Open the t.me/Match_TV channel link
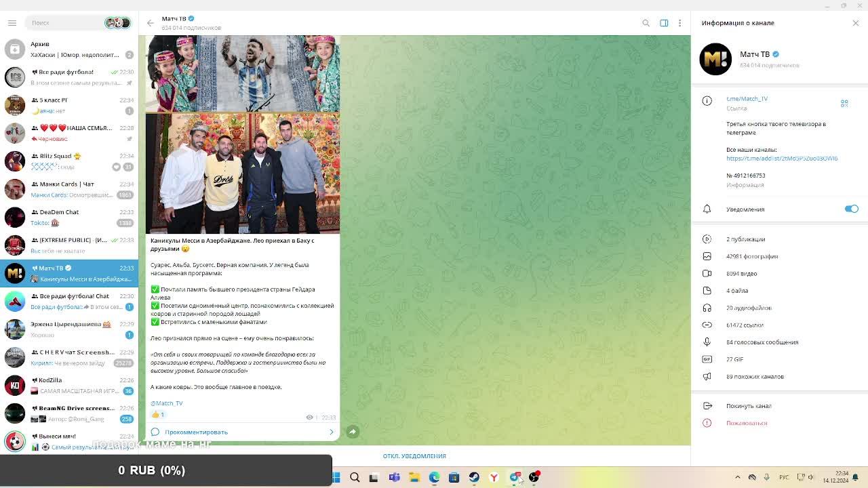868x488 pixels. pos(747,99)
